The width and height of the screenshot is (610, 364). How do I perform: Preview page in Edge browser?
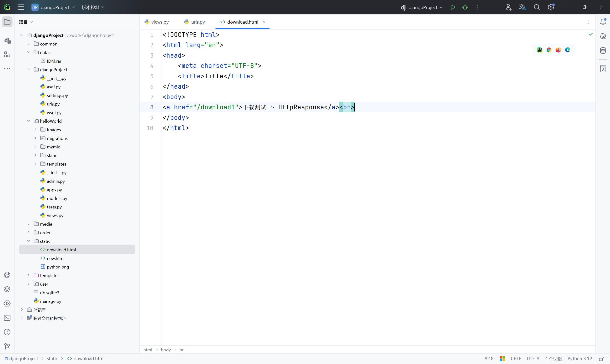pyautogui.click(x=568, y=50)
